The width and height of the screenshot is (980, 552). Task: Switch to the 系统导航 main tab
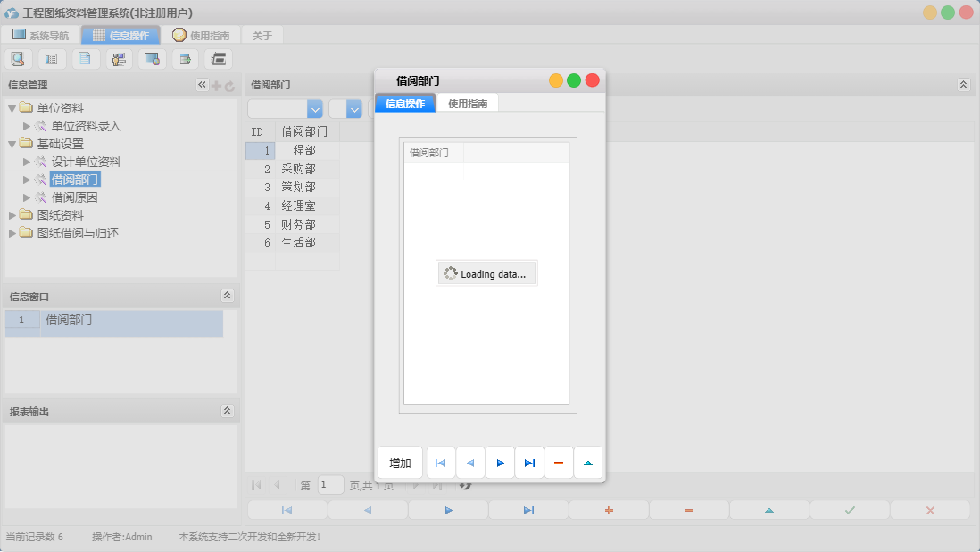[40, 36]
